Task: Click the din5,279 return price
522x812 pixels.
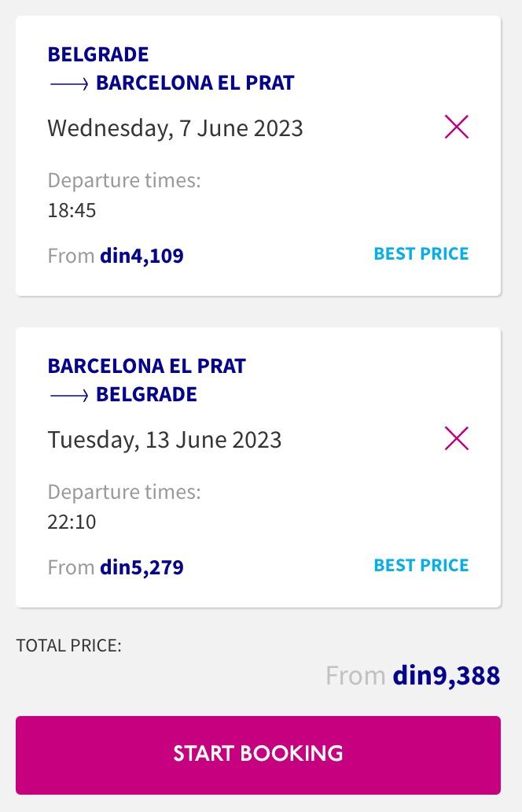Action: point(142,567)
